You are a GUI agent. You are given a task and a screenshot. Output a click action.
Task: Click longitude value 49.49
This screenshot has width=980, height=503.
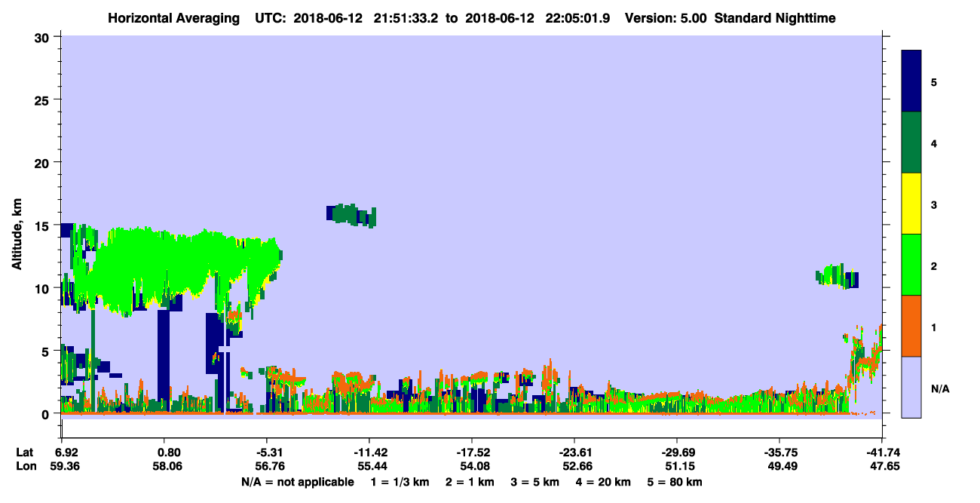click(785, 466)
